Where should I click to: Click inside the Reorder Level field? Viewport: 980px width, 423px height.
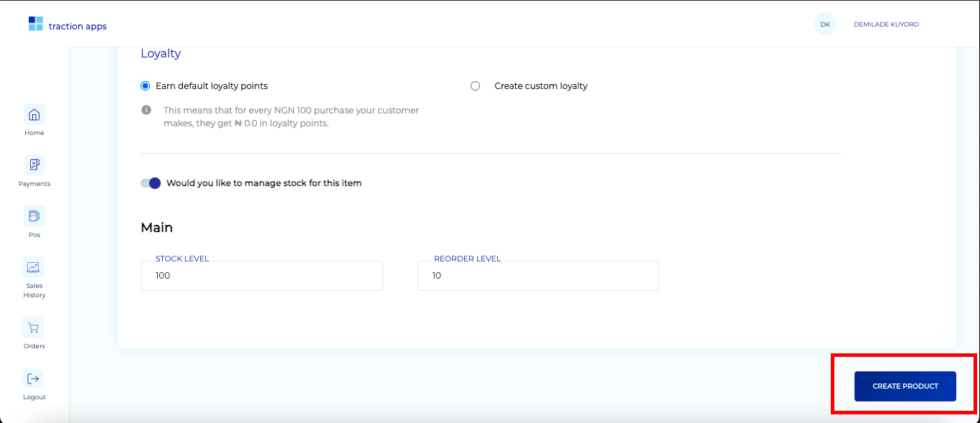(537, 276)
